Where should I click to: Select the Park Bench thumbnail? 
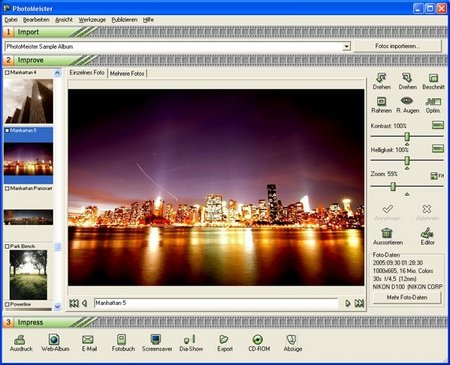coord(28,275)
